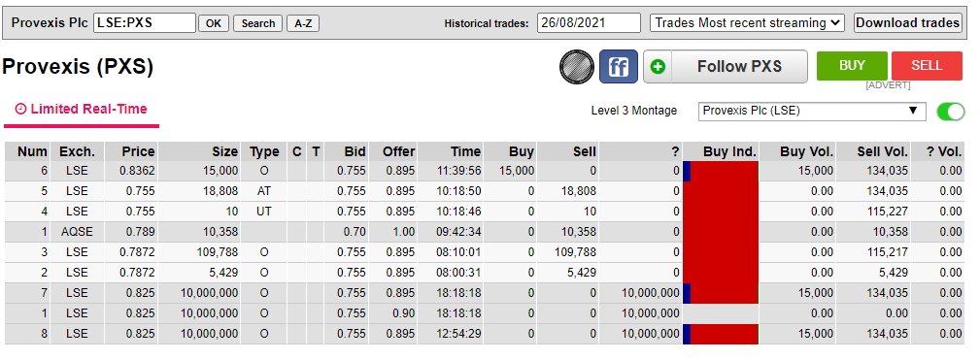
Task: Click the 1.00 offer value
Action: pos(404,232)
